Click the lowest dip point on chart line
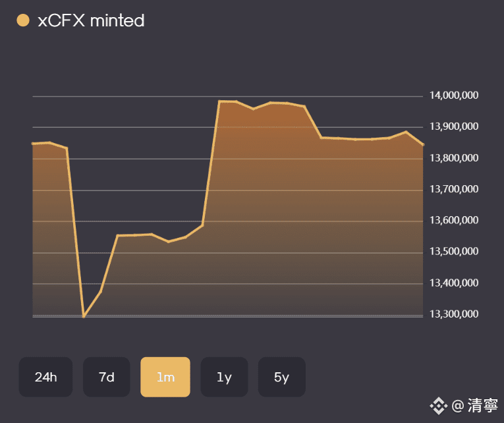 [84, 316]
